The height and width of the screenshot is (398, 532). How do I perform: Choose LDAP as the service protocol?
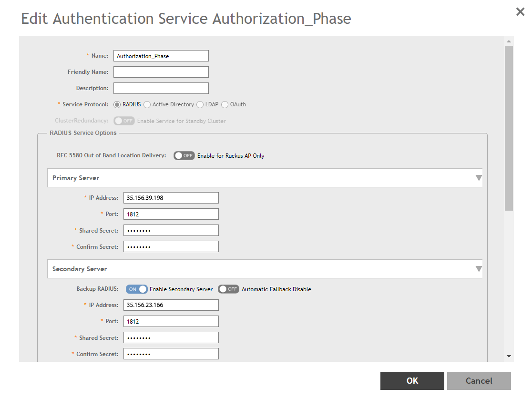click(200, 104)
